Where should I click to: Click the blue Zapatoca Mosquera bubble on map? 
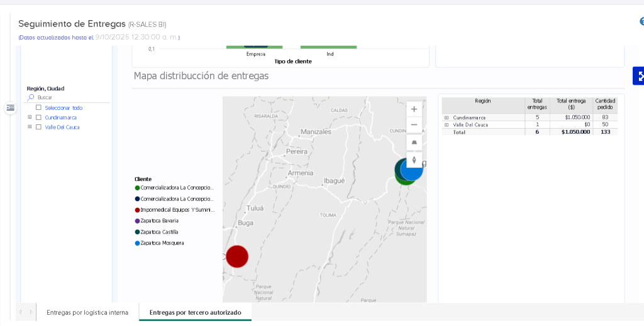pos(412,169)
